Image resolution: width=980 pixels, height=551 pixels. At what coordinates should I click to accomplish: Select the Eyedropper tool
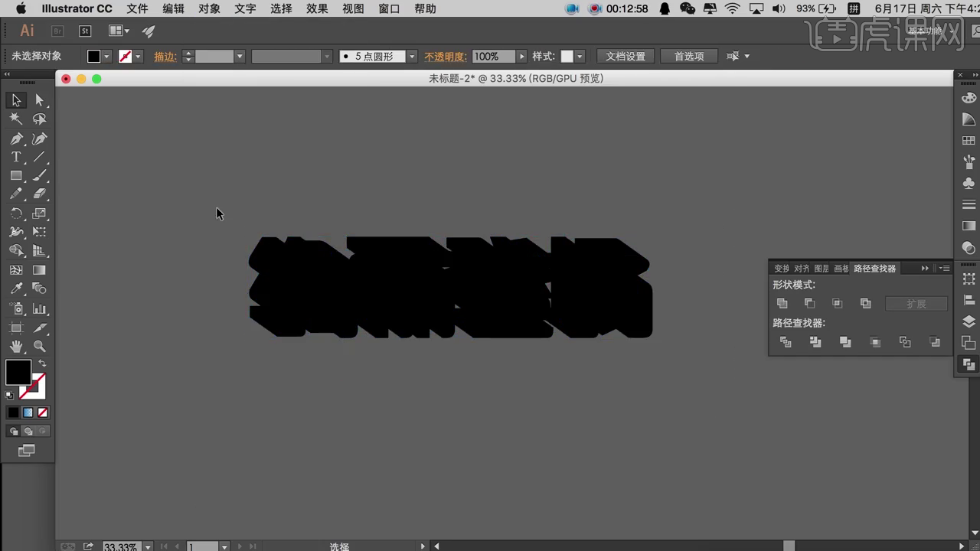tap(16, 289)
